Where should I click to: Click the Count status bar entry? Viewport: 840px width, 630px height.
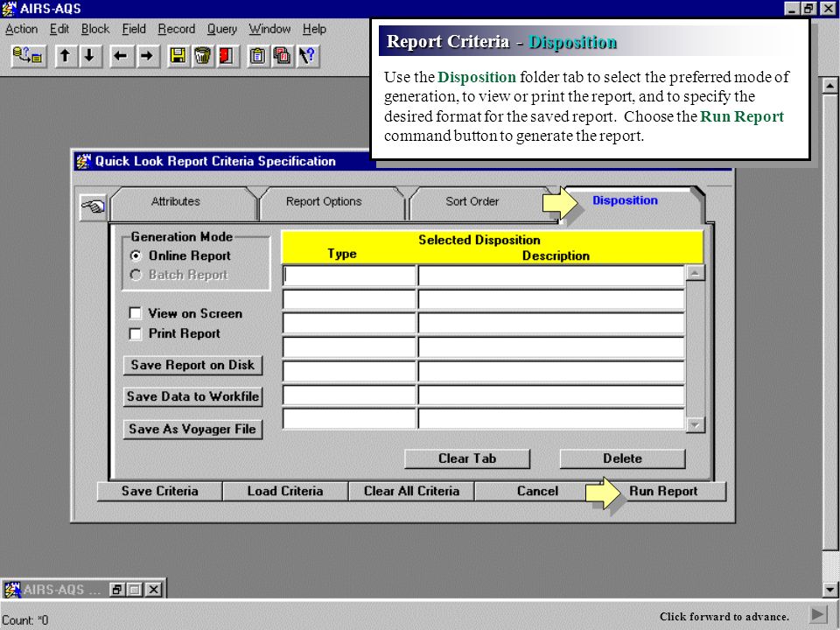click(x=25, y=620)
